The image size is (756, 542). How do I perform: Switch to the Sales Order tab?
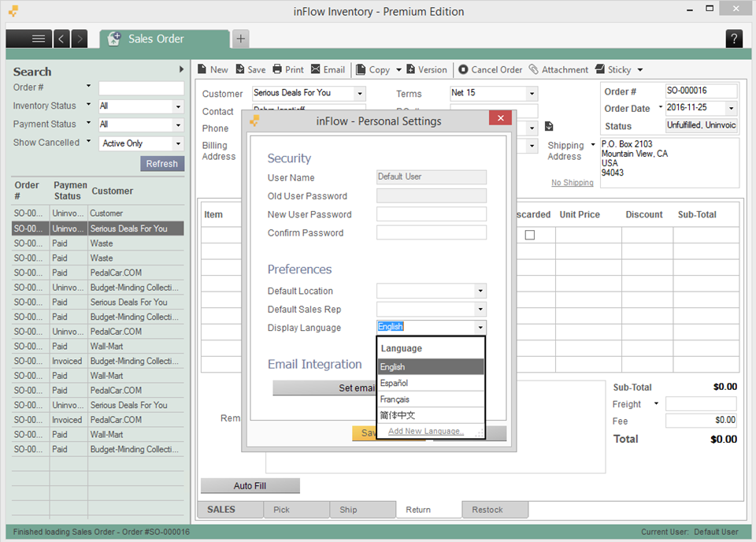click(x=164, y=39)
